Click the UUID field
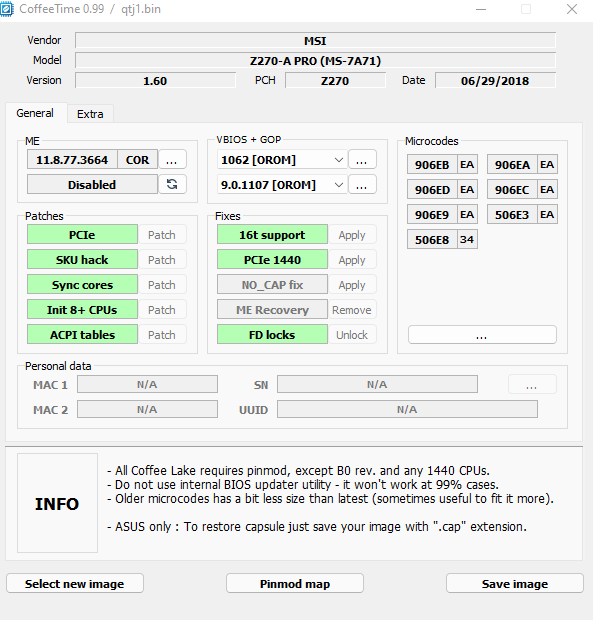Image resolution: width=593 pixels, height=620 pixels. 407,409
